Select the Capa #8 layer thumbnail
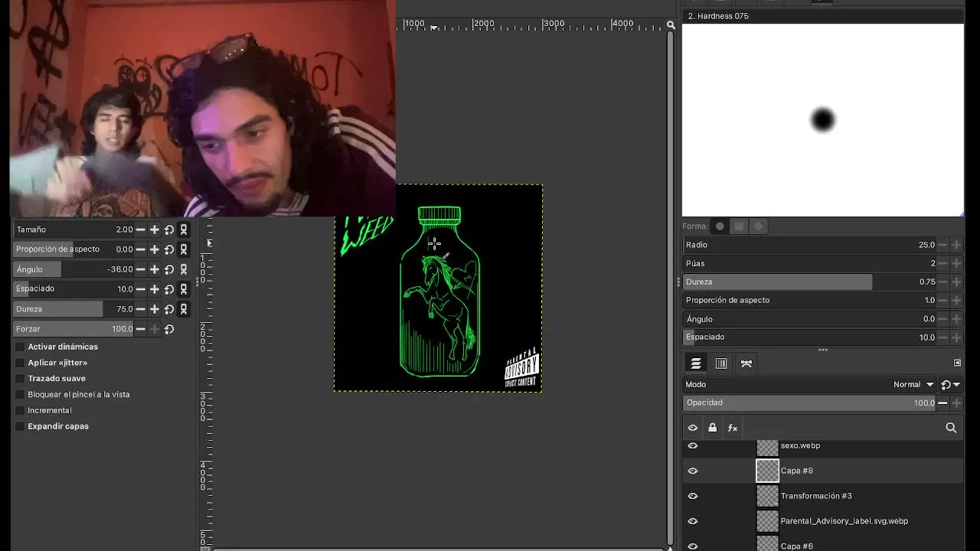The width and height of the screenshot is (980, 551). point(767,471)
